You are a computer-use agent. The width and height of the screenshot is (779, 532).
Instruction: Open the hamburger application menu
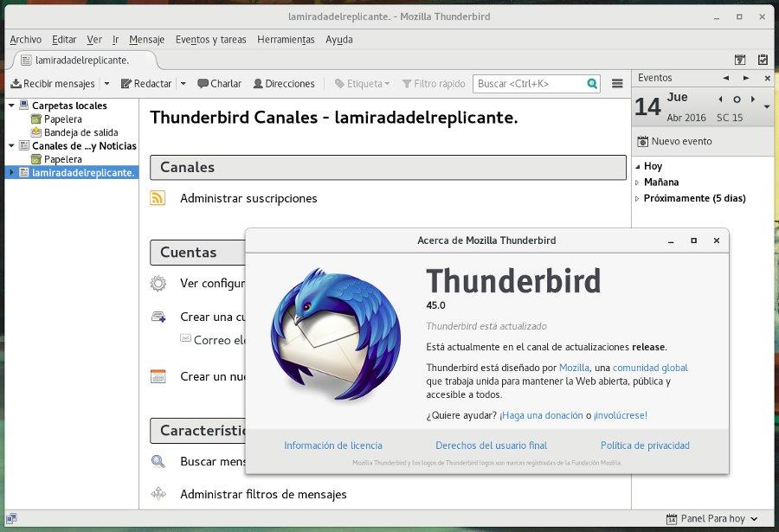pyautogui.click(x=617, y=84)
